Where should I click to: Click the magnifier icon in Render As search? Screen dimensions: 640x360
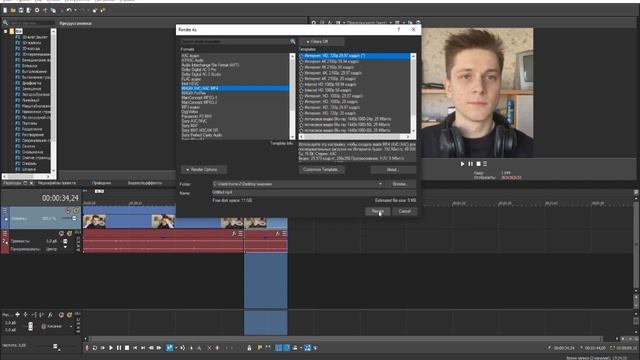(293, 42)
